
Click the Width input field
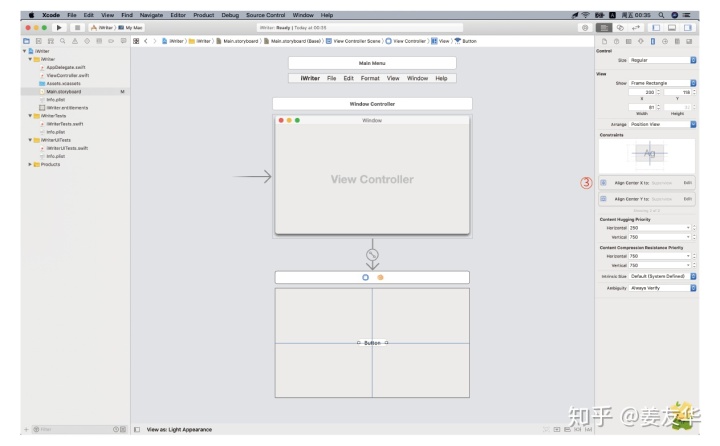click(642, 107)
